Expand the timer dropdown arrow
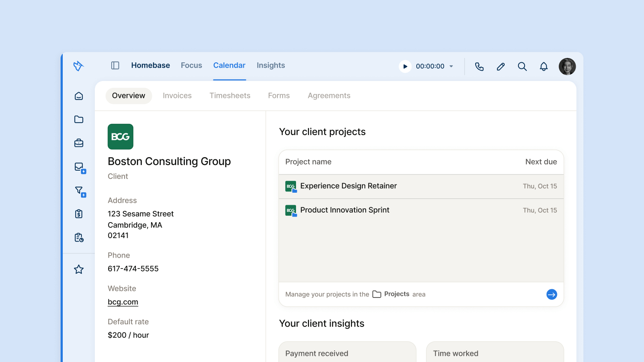 tap(451, 66)
